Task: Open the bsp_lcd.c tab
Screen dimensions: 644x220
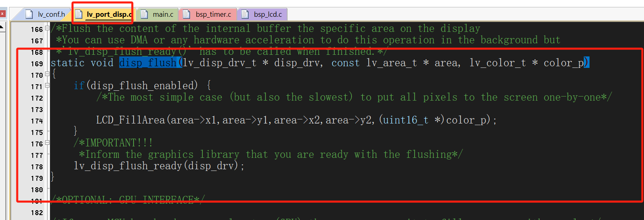Action: tap(268, 14)
